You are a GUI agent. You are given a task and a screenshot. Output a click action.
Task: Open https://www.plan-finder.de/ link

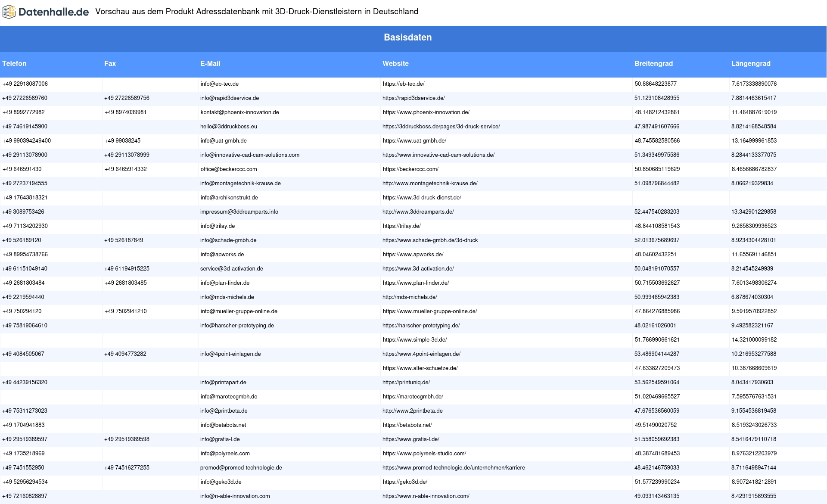[416, 283]
